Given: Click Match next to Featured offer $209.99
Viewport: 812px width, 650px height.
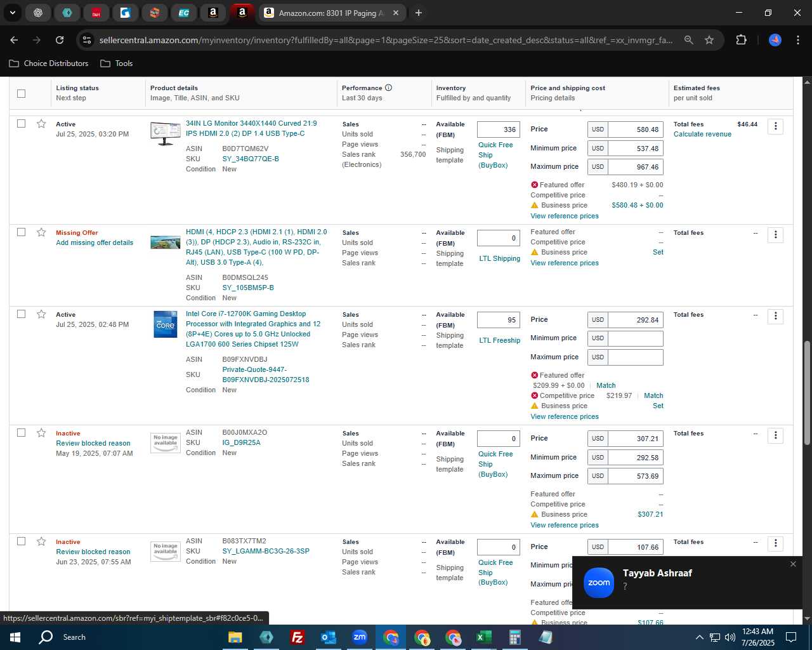Looking at the screenshot, I should (606, 385).
